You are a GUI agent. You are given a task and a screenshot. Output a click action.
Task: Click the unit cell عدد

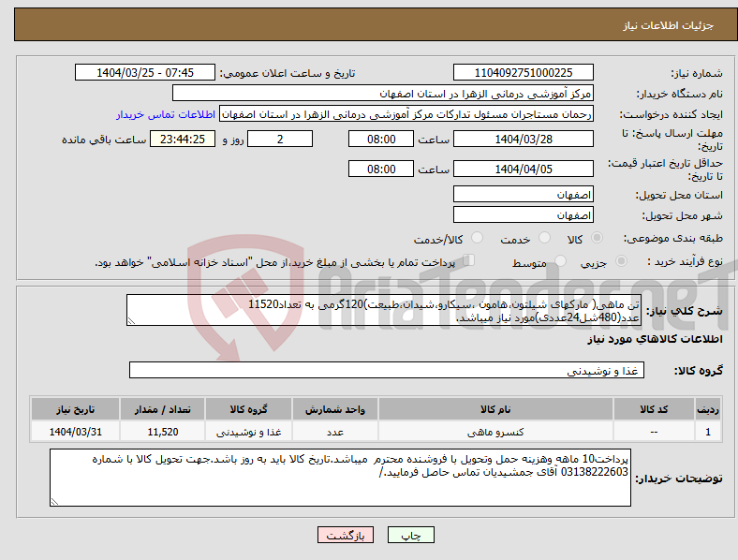click(335, 432)
